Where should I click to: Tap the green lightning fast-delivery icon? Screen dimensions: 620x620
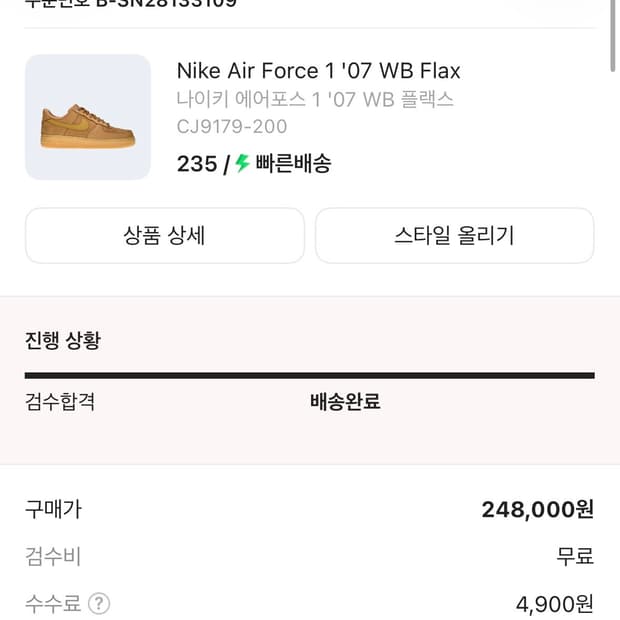click(x=242, y=164)
